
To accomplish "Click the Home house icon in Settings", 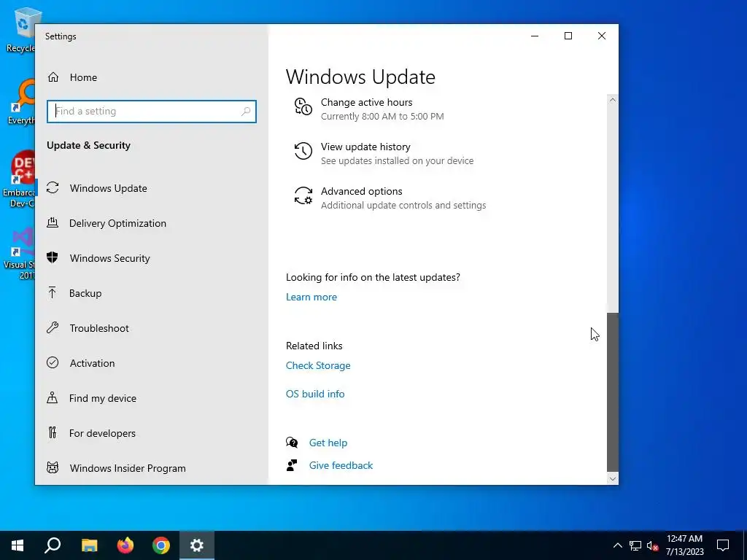I will [x=53, y=77].
